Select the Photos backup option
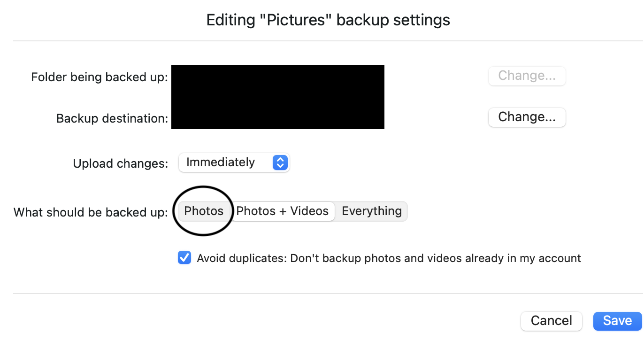The width and height of the screenshot is (644, 341). click(x=204, y=211)
